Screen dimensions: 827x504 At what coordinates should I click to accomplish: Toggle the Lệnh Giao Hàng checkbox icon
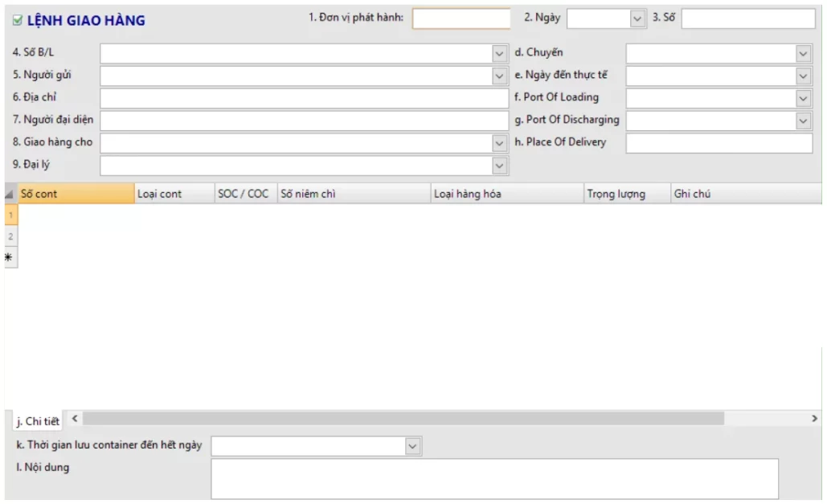pyautogui.click(x=18, y=21)
